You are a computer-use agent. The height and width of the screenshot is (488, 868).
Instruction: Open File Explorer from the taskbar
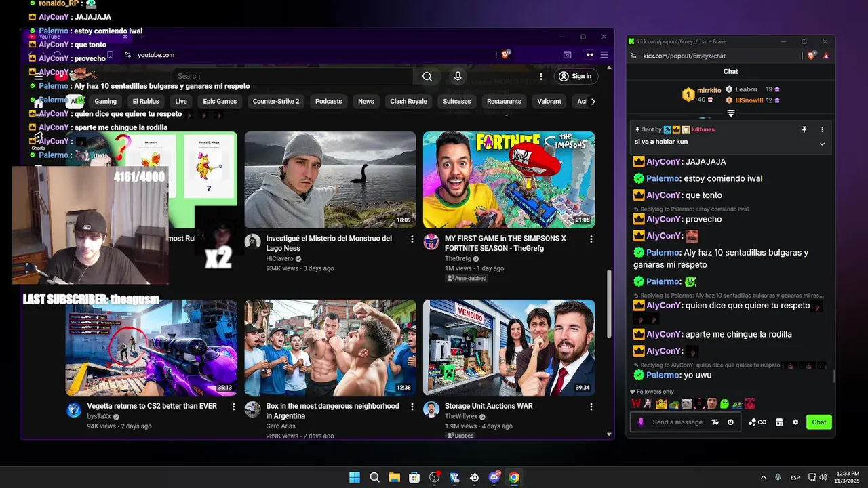click(x=395, y=477)
